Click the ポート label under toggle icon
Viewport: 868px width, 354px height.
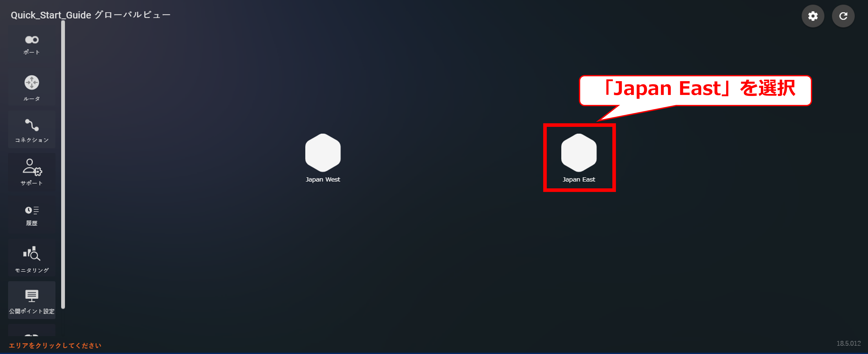click(x=32, y=52)
